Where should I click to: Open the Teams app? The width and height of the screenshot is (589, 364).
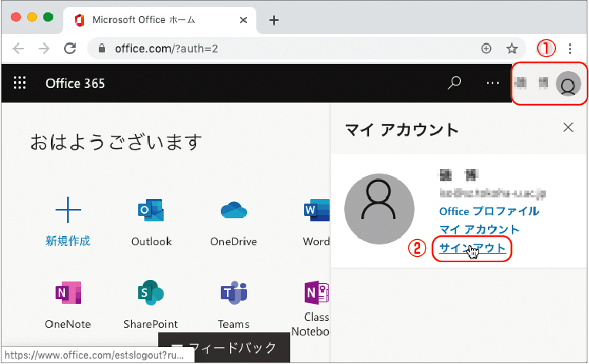click(x=233, y=294)
